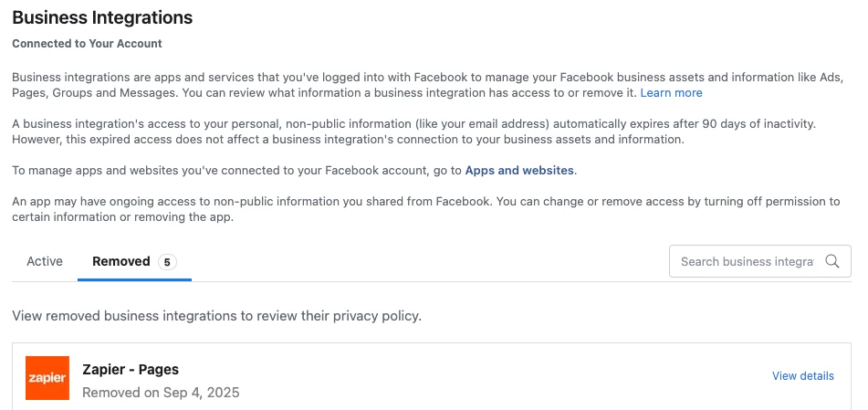Click the paragraph starting An app may have

[426, 209]
